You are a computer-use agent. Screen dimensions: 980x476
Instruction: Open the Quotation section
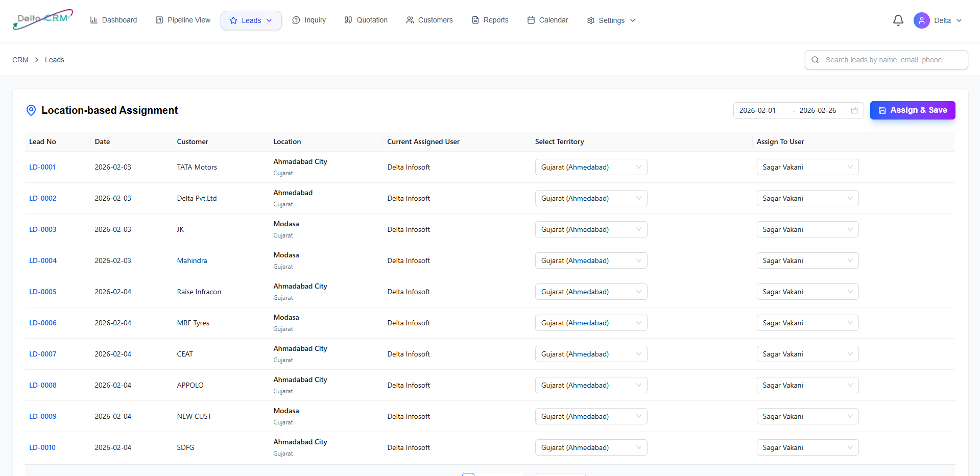tap(366, 20)
